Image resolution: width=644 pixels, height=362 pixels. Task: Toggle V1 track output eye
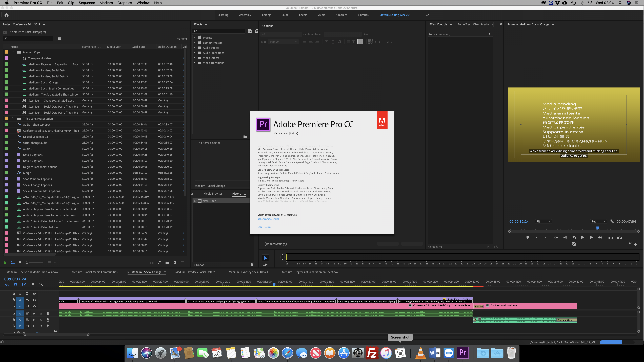tap(34, 306)
